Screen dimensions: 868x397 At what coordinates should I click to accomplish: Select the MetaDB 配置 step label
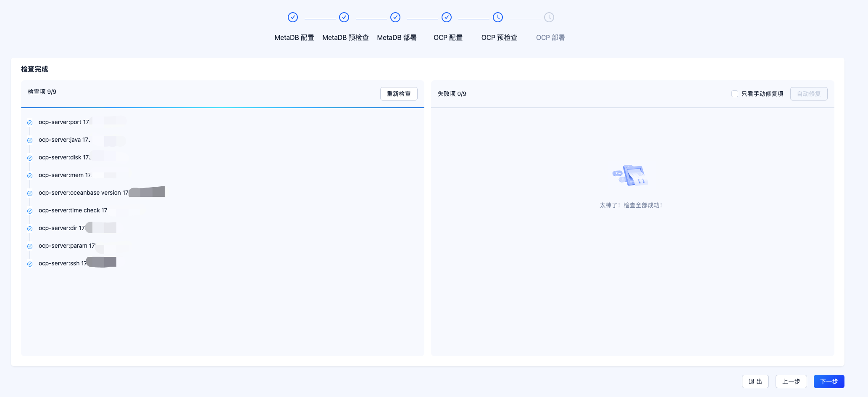coord(294,37)
